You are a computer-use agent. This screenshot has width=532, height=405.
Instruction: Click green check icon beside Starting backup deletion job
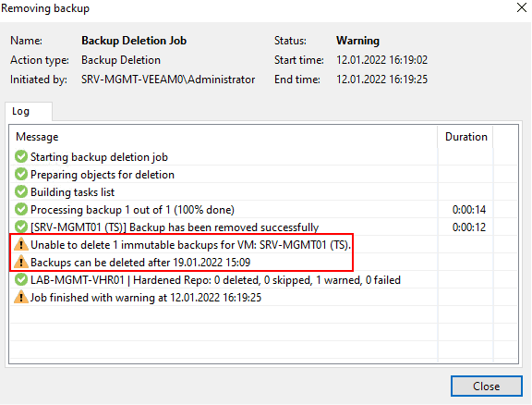(21, 156)
